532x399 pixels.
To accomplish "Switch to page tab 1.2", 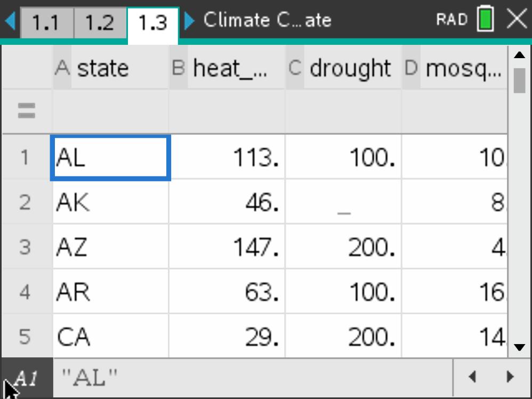I will [100, 22].
